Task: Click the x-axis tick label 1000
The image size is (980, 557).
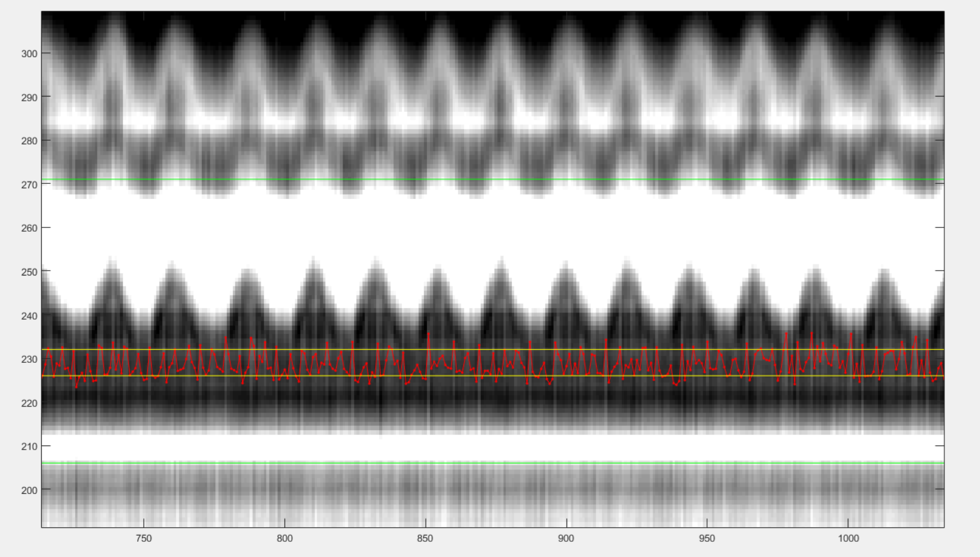Action: coord(848,538)
